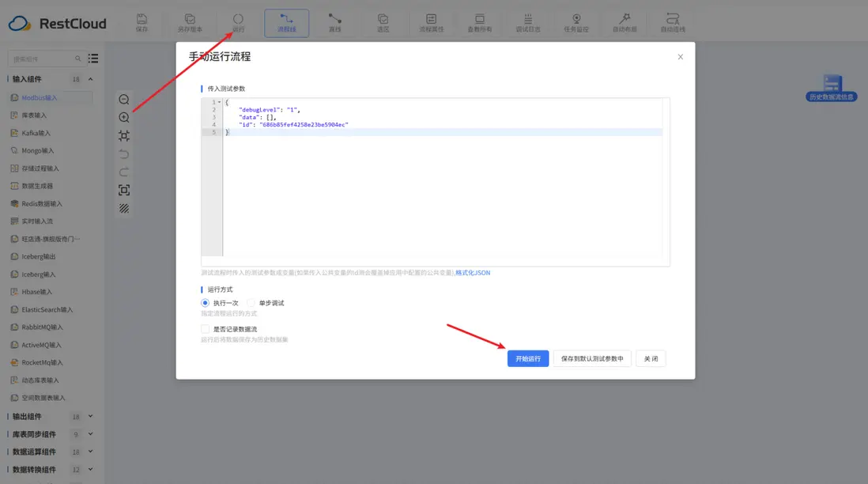Expand the 数据转换组件 group
Screen dimensions: 868x484
click(90, 470)
